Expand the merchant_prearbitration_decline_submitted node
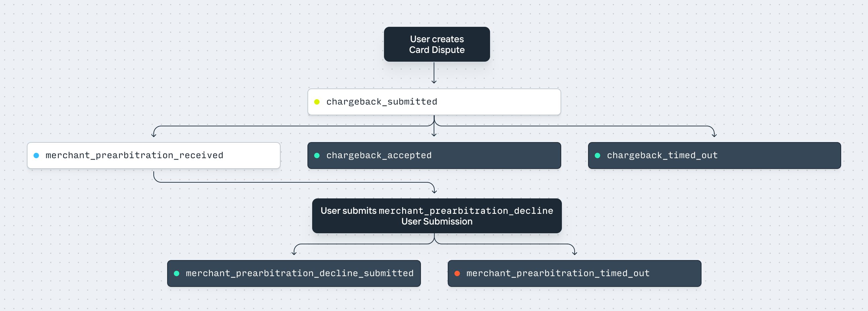The image size is (868, 311). [x=294, y=273]
